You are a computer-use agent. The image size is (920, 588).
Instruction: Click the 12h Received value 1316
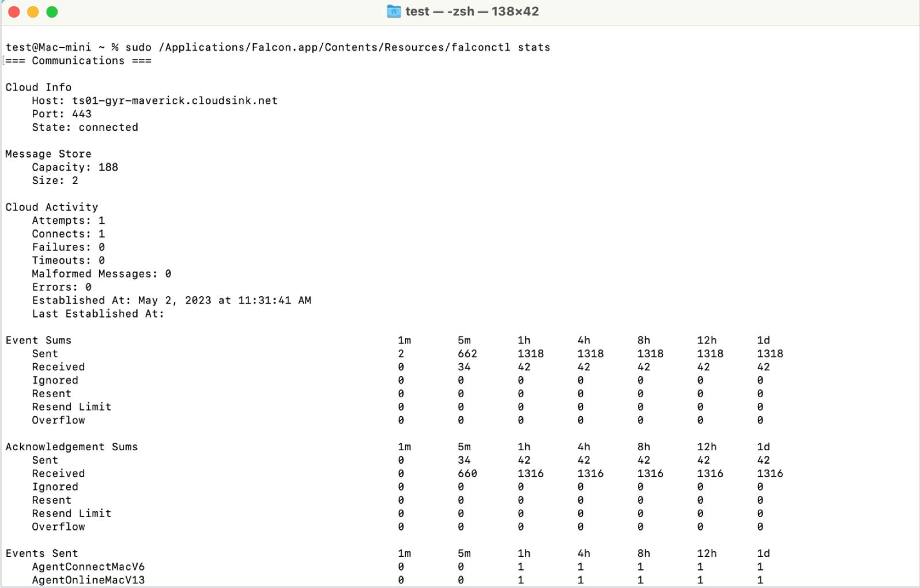(x=710, y=473)
